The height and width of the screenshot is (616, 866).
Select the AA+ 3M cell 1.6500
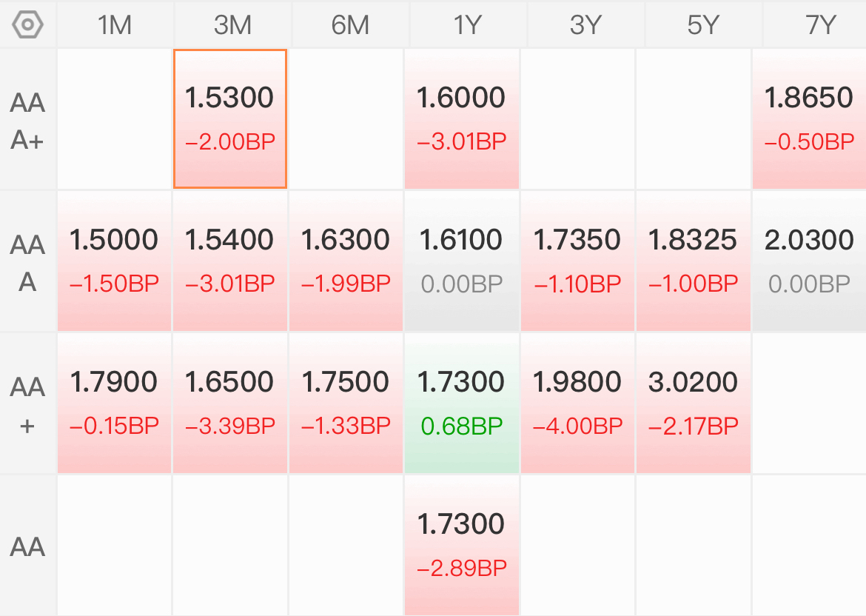click(x=230, y=403)
